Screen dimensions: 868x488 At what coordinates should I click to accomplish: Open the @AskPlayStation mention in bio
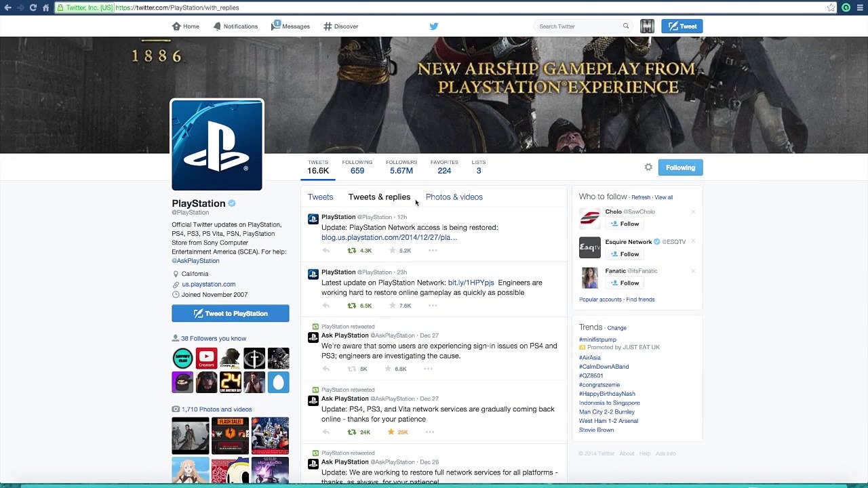click(195, 261)
